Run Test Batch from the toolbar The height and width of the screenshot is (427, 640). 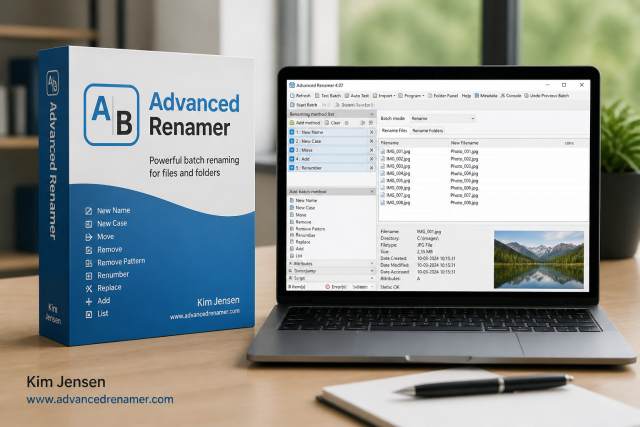click(318, 96)
